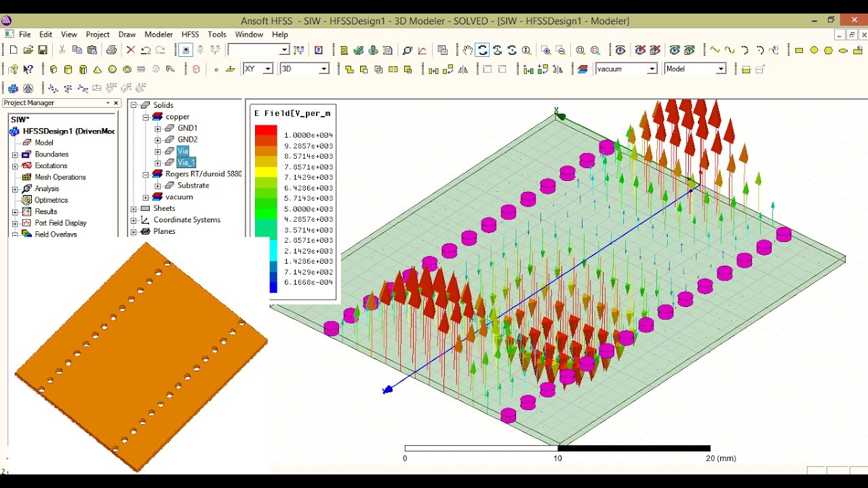Expand the Sheets tree node
Image resolution: width=868 pixels, height=488 pixels.
coord(134,209)
